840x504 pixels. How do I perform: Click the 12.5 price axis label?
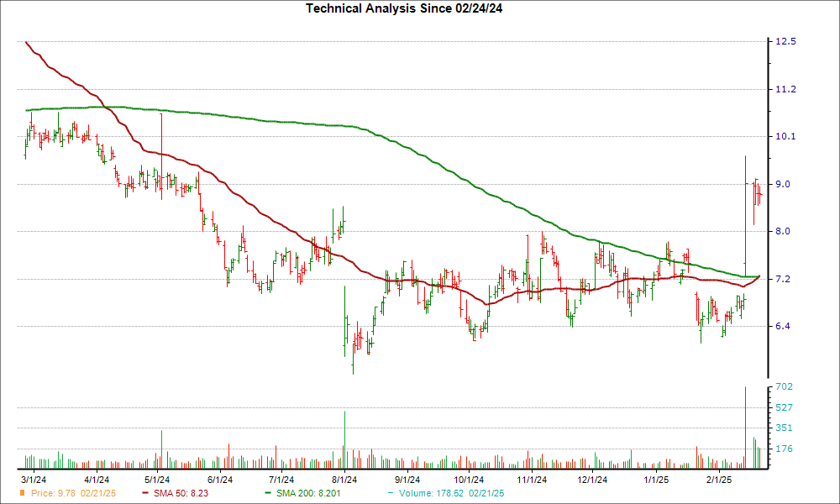point(785,41)
